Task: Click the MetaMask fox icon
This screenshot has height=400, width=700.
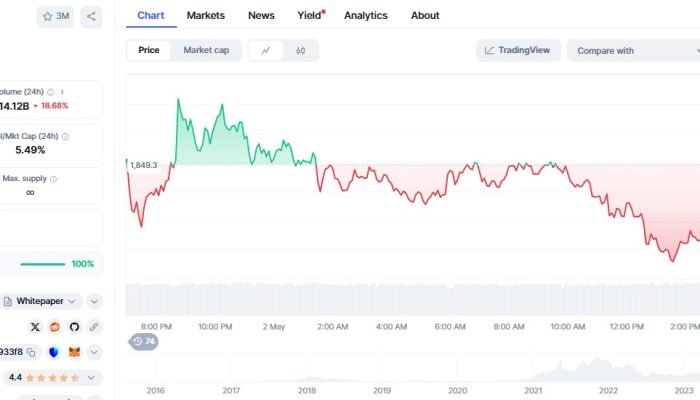Action: tap(74, 352)
